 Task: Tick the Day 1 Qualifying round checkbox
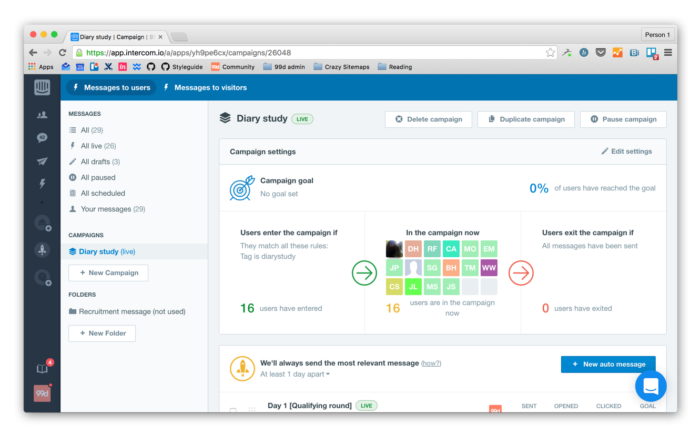(x=234, y=410)
